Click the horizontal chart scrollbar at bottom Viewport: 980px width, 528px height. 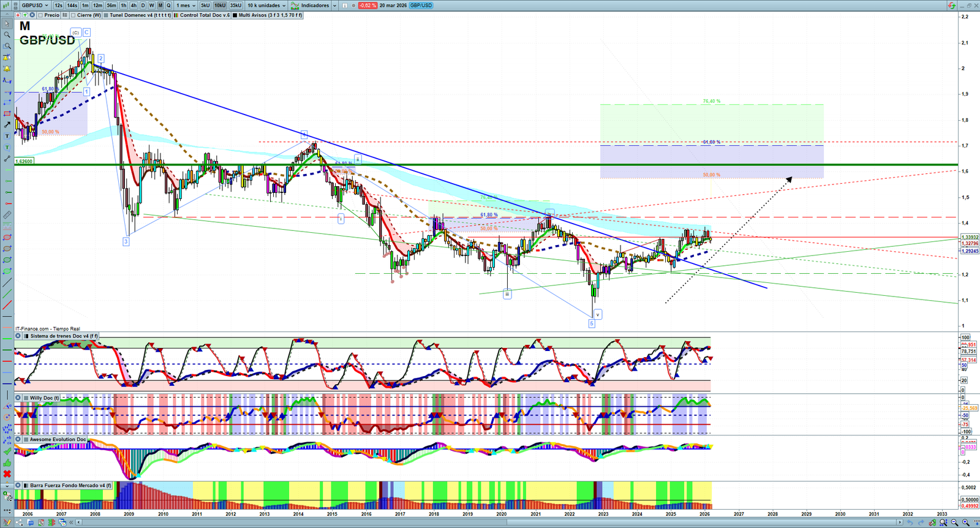490,522
